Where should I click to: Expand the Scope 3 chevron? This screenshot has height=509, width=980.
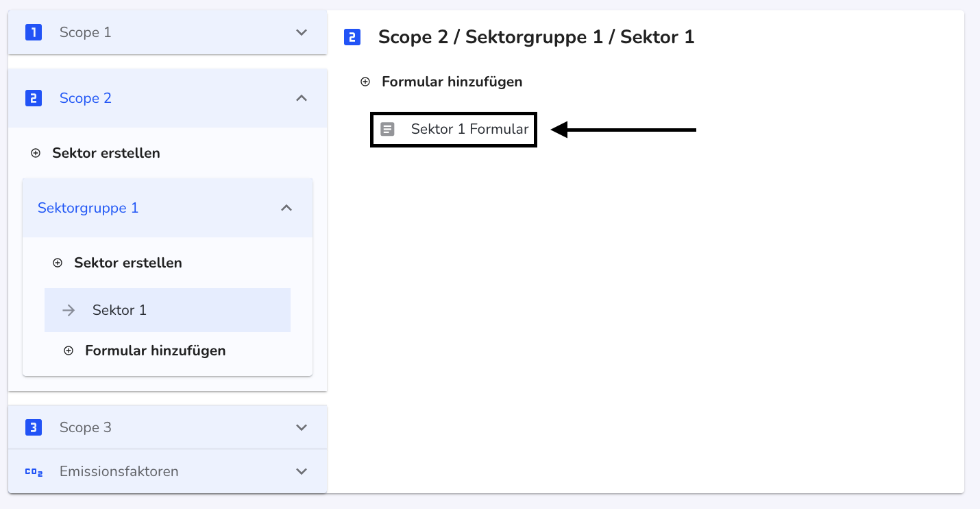302,427
